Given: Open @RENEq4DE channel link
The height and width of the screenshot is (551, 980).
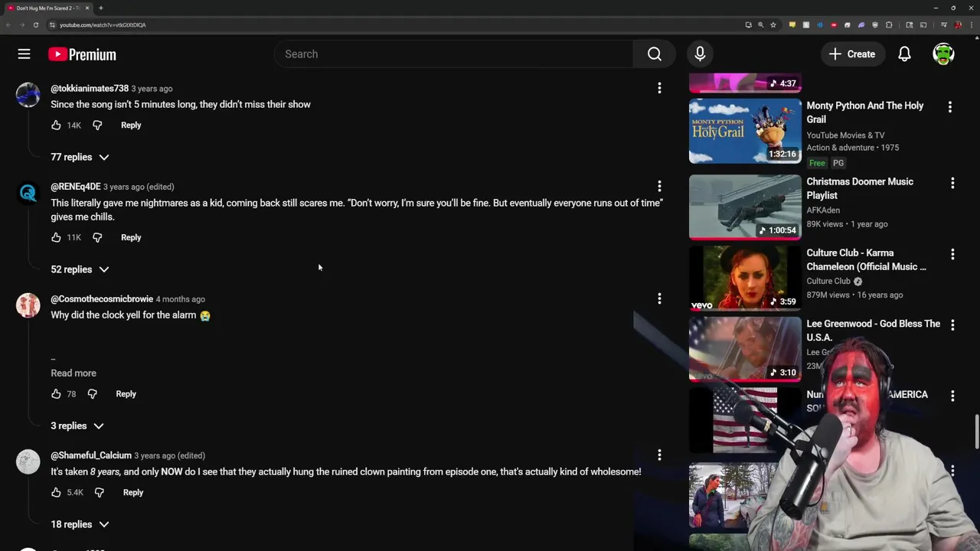Looking at the screenshot, I should tap(76, 186).
